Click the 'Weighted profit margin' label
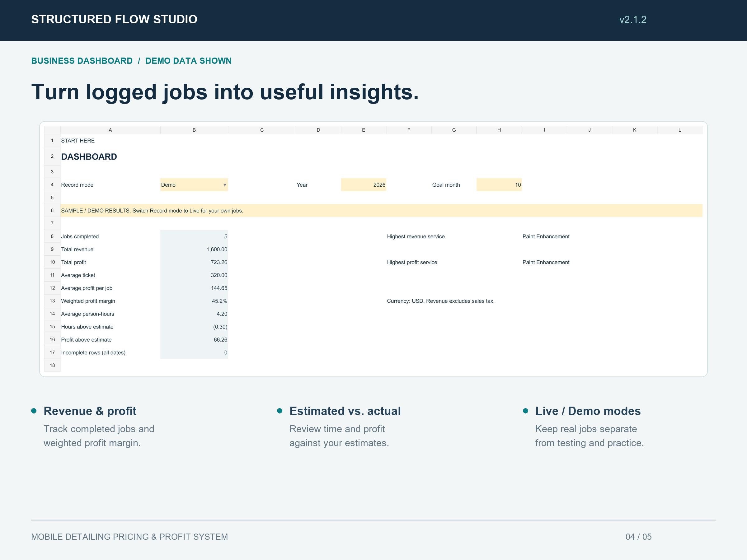The width and height of the screenshot is (747, 560). point(88,301)
